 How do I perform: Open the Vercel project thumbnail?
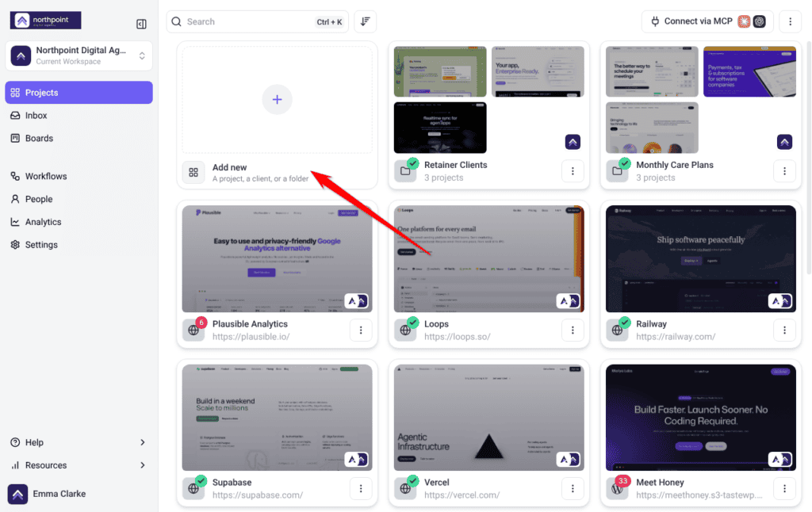(488, 418)
